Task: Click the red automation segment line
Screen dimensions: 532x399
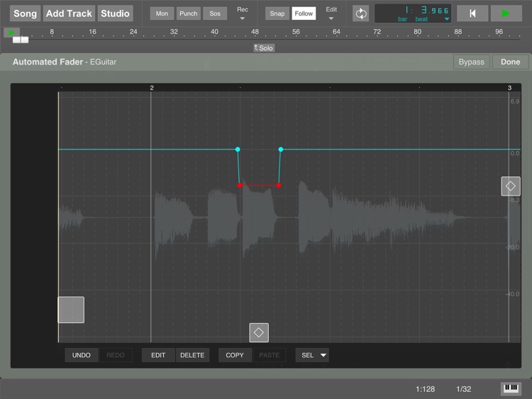Action: tap(259, 185)
